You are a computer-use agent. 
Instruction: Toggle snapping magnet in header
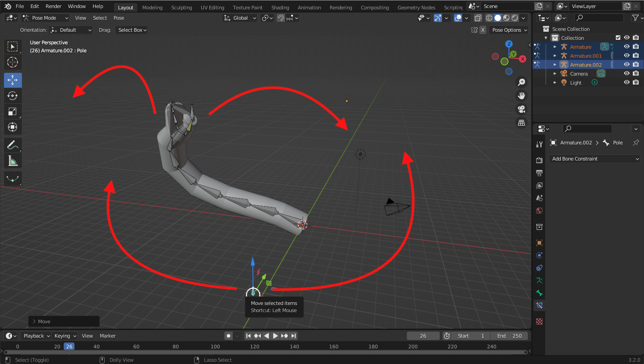281,18
